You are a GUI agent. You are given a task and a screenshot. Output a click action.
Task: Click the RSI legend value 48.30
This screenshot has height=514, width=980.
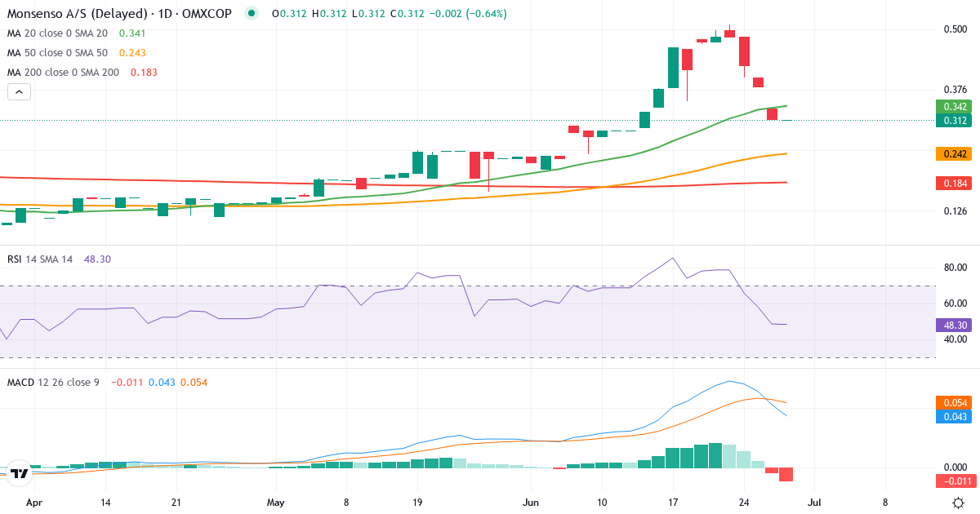pyautogui.click(x=97, y=259)
